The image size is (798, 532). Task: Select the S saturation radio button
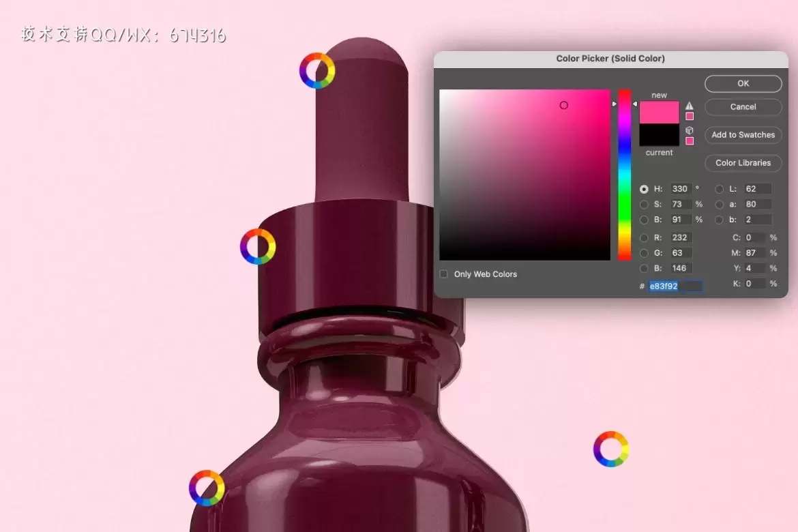(x=644, y=205)
